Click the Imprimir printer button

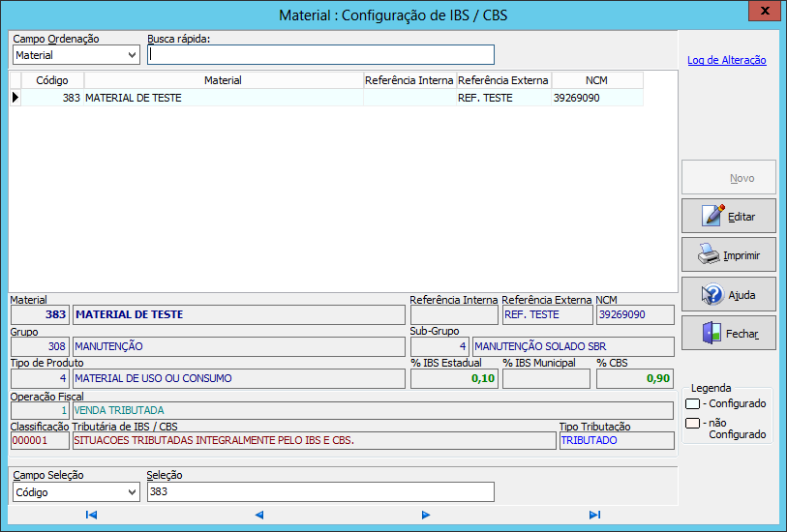pos(728,255)
